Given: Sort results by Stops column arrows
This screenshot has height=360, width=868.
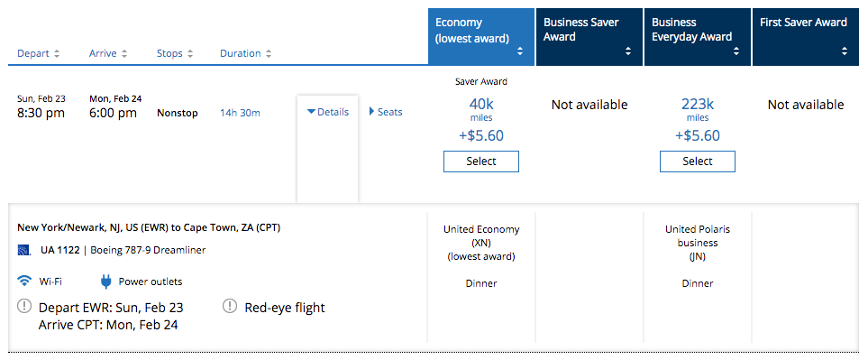Looking at the screenshot, I should tap(190, 54).
